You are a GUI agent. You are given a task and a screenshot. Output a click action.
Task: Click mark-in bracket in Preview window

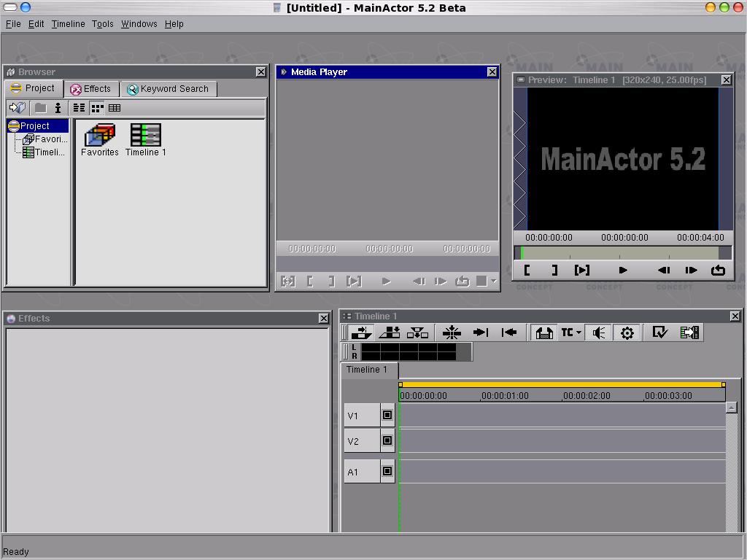click(x=527, y=270)
